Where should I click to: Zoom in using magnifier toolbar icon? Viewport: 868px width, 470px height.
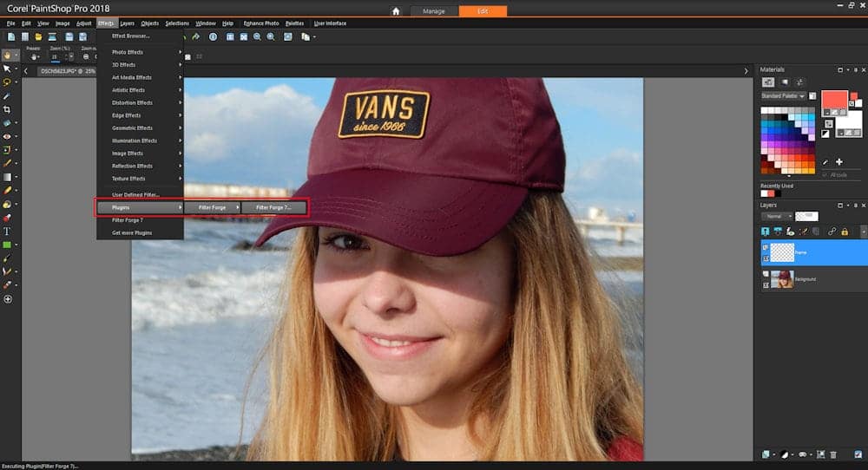271,36
